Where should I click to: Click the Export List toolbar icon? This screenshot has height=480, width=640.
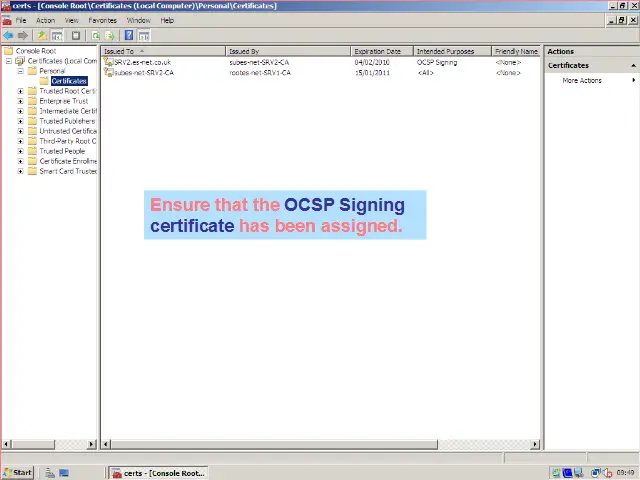[110, 36]
